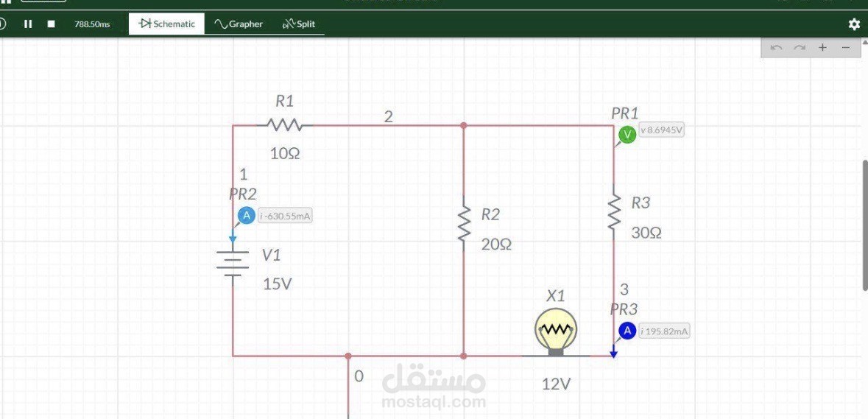
Task: Click the PR1 probe label
Action: [x=625, y=113]
